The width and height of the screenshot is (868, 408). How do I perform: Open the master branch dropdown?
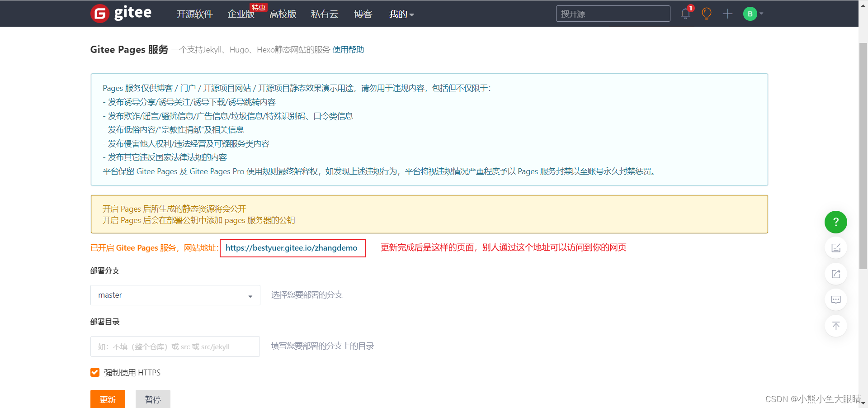tap(175, 295)
